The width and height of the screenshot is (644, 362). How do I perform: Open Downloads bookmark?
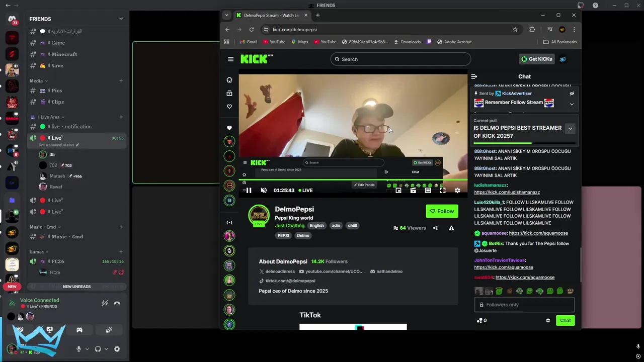pyautogui.click(x=407, y=42)
